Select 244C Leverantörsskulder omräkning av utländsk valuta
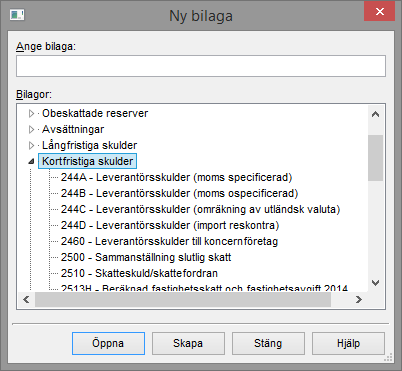Viewport: 402px width, 371px height. pyautogui.click(x=200, y=209)
